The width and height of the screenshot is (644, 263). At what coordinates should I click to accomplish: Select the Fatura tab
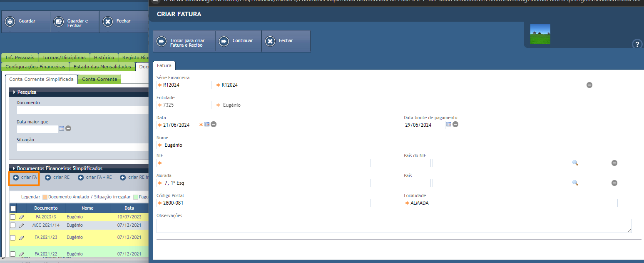tap(164, 65)
